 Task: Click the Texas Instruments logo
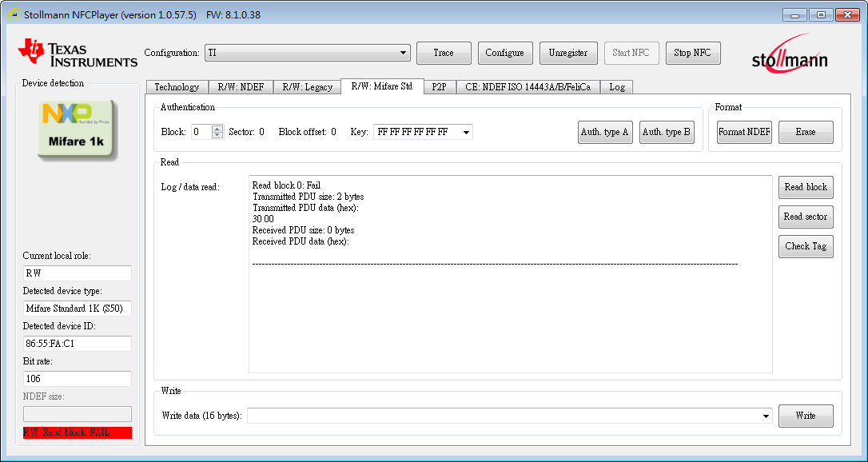click(78, 54)
